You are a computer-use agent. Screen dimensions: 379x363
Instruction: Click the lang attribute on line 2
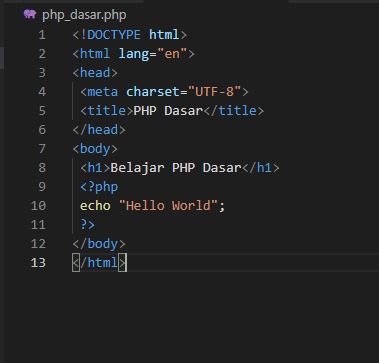[x=134, y=54]
